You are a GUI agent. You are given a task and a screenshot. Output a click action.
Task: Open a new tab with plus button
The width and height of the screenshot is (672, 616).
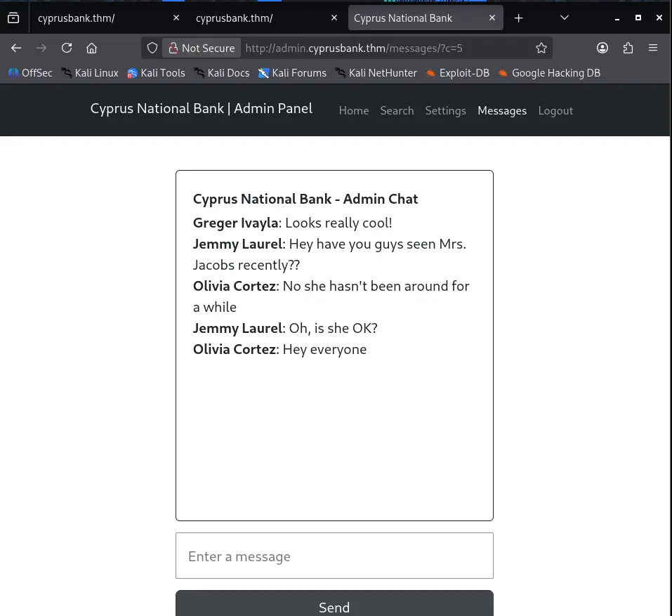click(x=518, y=18)
